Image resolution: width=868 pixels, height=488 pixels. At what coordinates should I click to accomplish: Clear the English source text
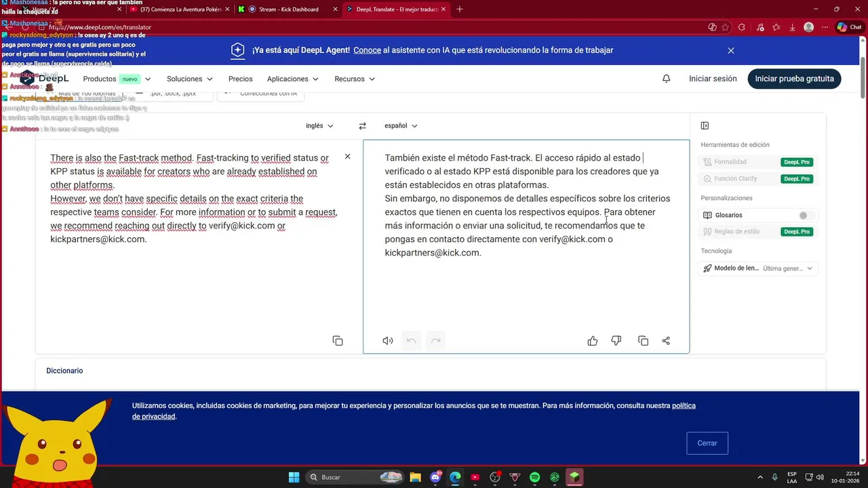pyautogui.click(x=347, y=157)
